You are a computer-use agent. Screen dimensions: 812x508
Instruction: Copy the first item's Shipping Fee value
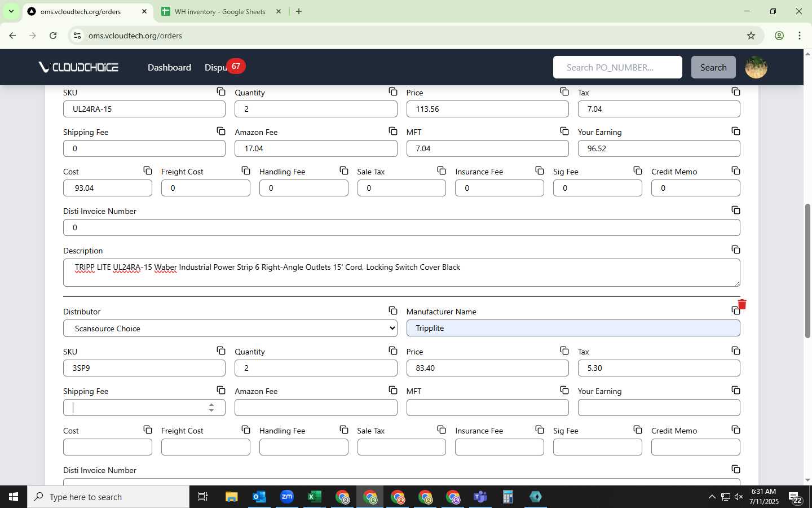pos(221,131)
